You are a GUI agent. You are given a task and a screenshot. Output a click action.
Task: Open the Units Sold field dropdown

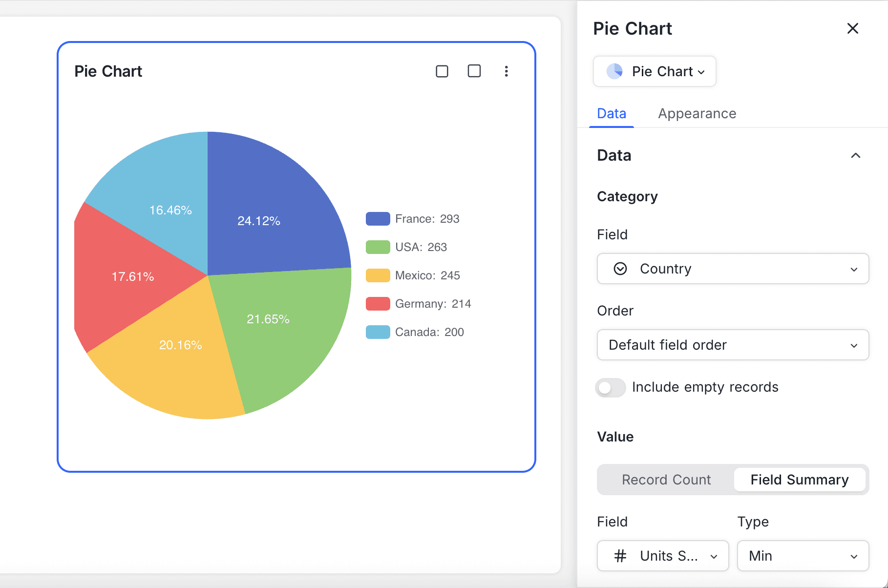click(x=662, y=556)
